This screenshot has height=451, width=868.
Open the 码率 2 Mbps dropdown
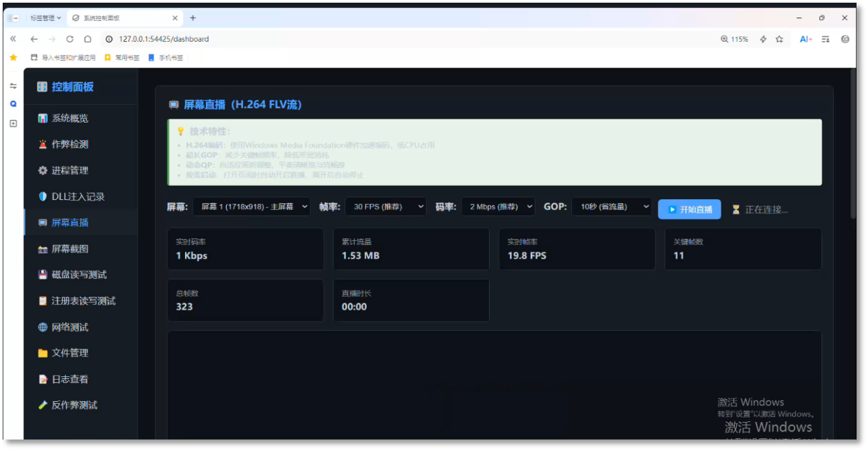pyautogui.click(x=498, y=207)
